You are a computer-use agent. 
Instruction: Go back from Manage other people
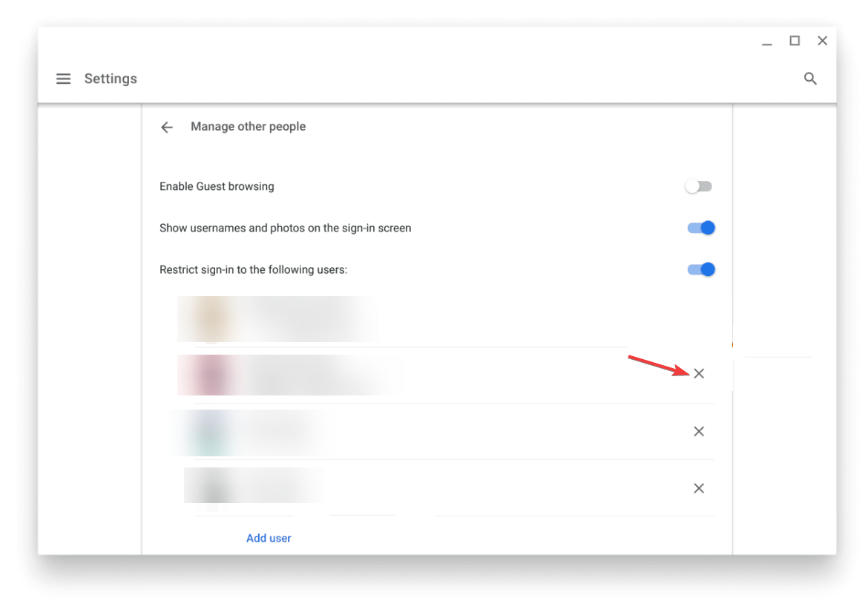coord(167,128)
